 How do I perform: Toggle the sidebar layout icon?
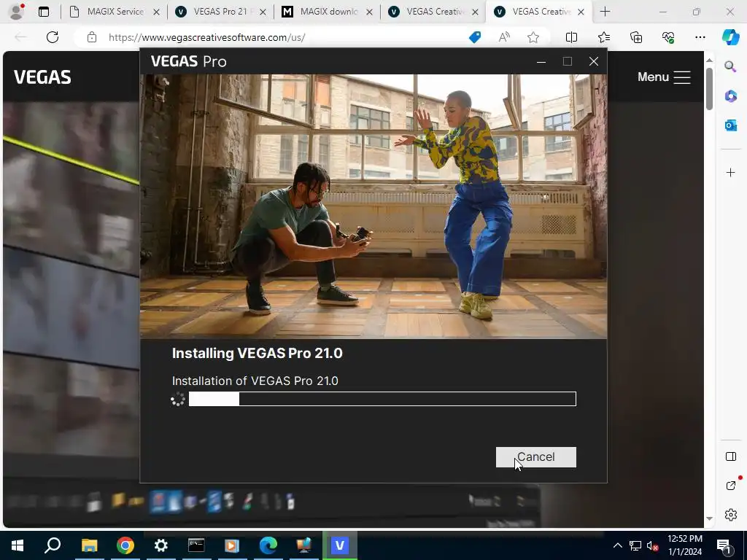coord(730,456)
